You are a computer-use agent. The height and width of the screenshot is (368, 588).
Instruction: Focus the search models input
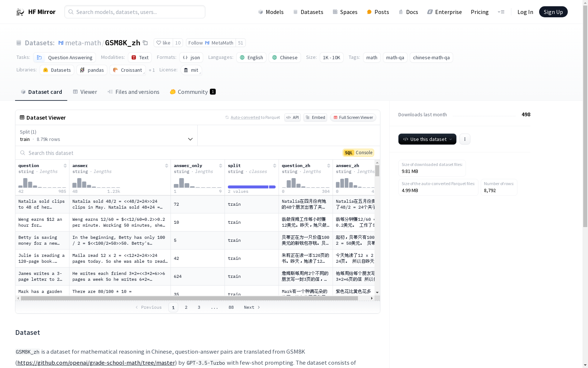[135, 12]
